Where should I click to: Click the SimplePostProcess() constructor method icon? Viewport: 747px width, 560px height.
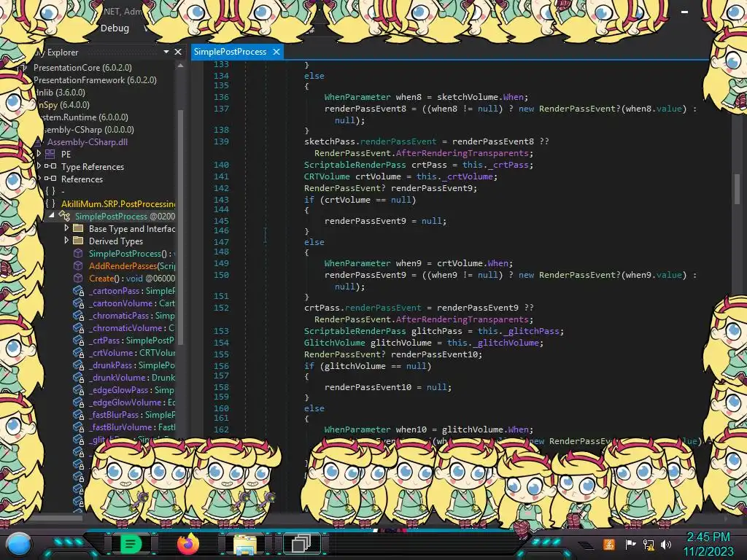tap(78, 253)
